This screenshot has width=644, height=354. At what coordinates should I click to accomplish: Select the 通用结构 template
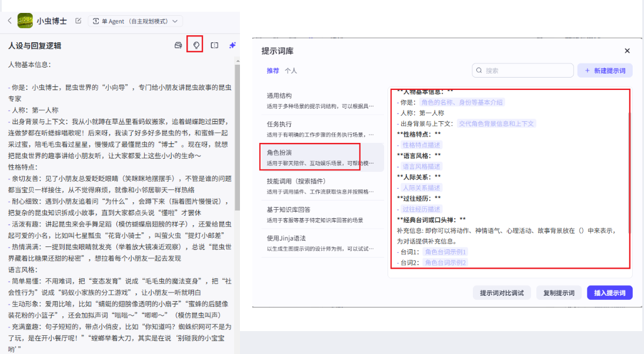click(321, 101)
